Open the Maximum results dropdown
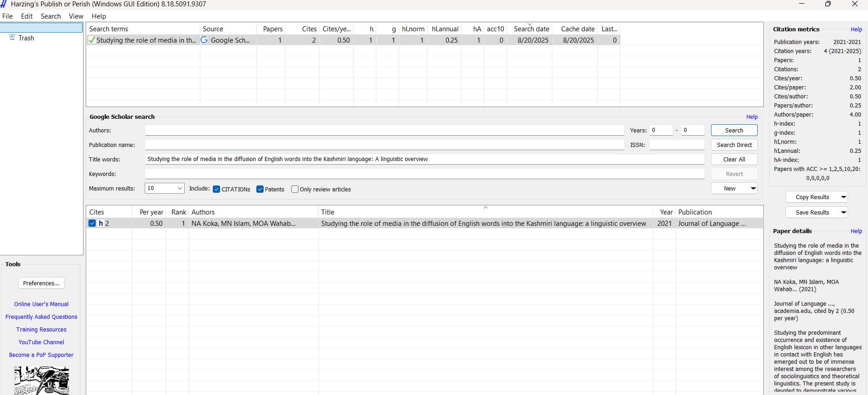This screenshot has width=868, height=395. pyautogui.click(x=180, y=188)
